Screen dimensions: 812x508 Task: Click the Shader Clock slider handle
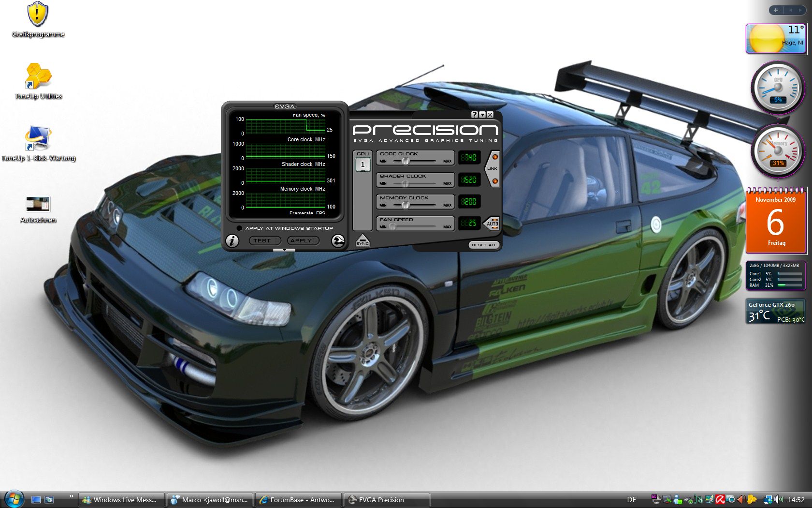406,183
